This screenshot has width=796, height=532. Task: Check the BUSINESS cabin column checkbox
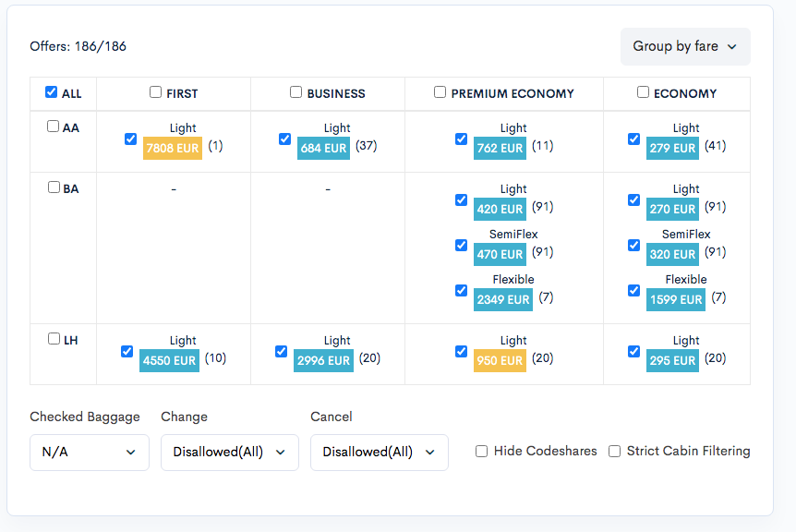(295, 91)
